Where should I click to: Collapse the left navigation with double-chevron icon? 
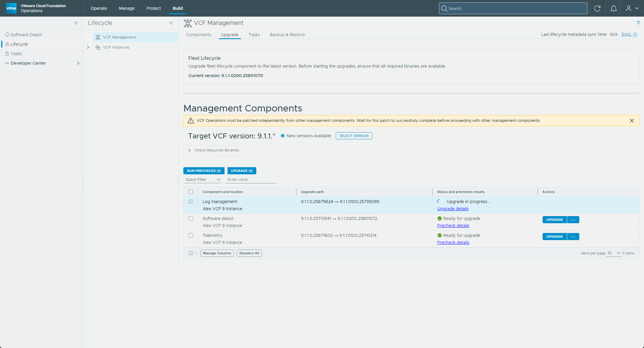point(76,23)
